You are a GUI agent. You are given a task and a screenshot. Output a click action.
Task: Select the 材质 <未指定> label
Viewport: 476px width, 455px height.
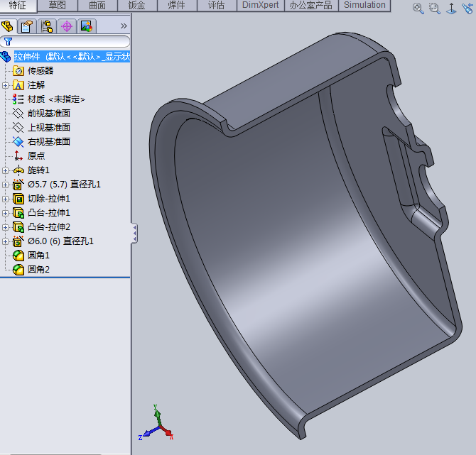[x=56, y=99]
